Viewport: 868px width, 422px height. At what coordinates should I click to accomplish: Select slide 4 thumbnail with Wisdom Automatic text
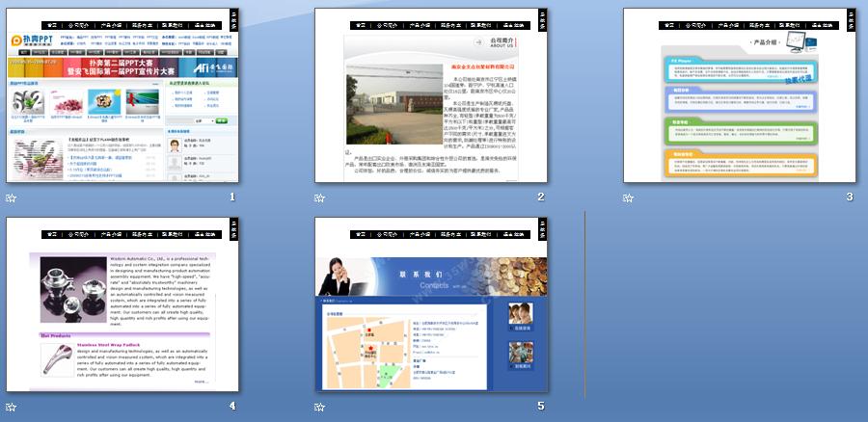point(122,304)
